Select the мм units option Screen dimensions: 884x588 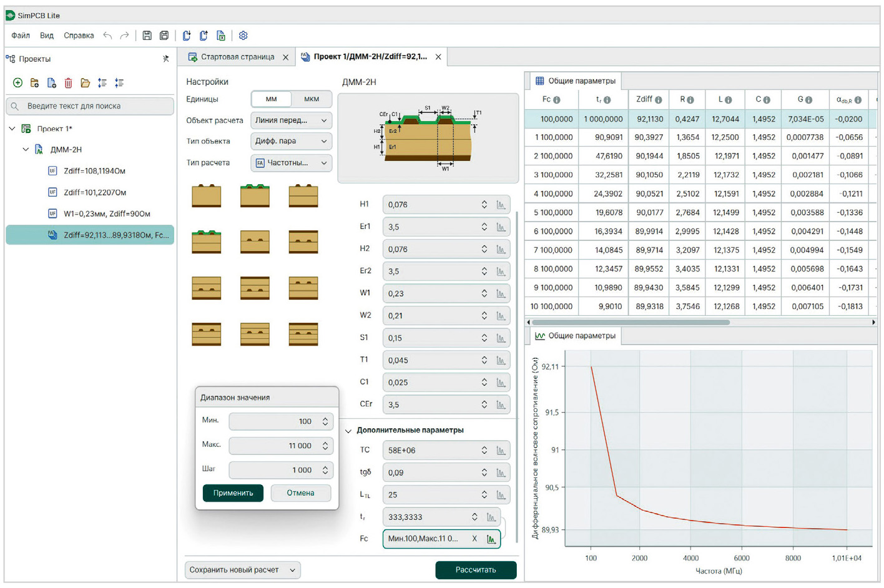coord(271,99)
